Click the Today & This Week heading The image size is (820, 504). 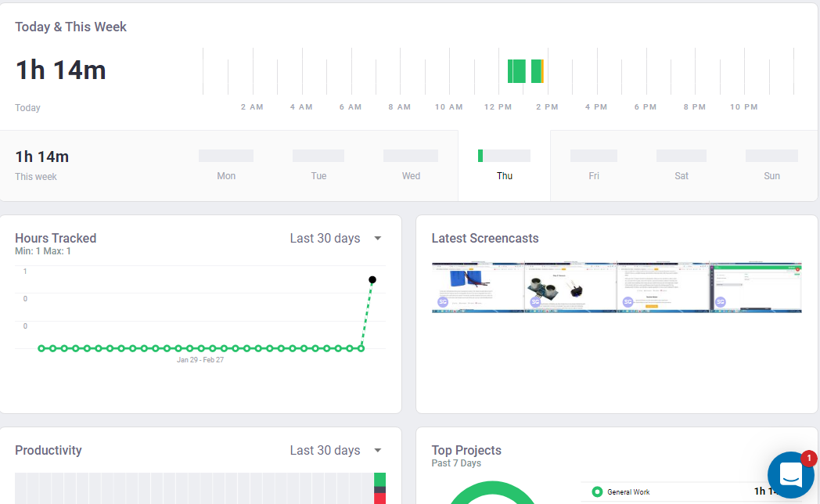(70, 27)
